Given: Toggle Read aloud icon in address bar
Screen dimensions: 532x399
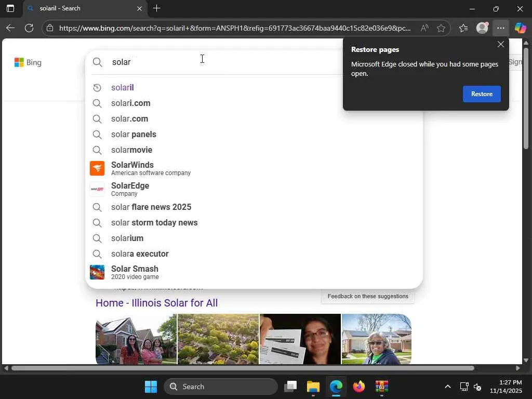Looking at the screenshot, I should [x=424, y=28].
